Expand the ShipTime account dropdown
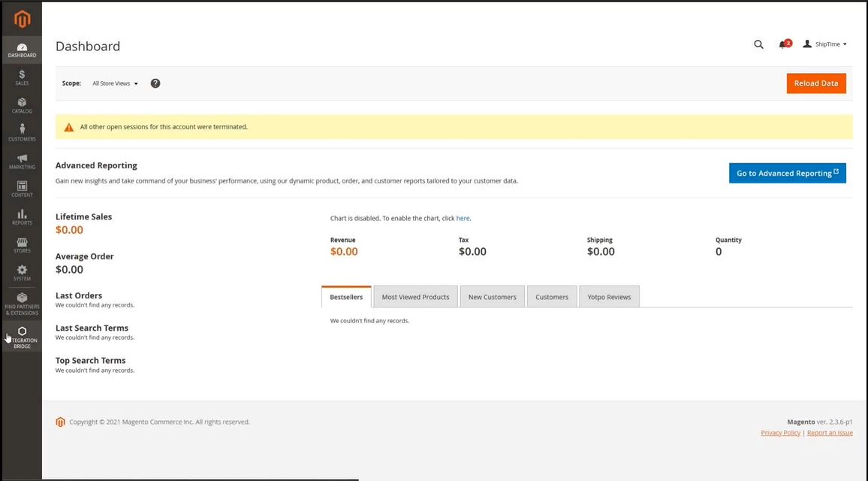This screenshot has height=481, width=868. pyautogui.click(x=824, y=44)
